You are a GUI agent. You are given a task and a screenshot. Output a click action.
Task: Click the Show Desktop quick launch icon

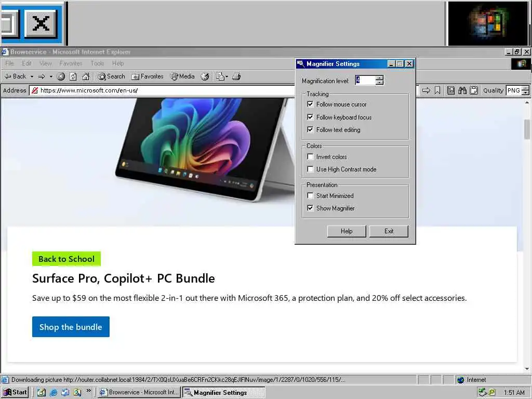point(42,392)
